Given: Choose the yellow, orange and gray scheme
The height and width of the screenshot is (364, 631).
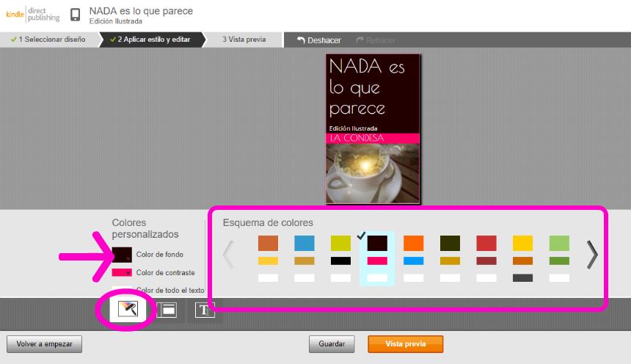Looking at the screenshot, I should point(522,258).
